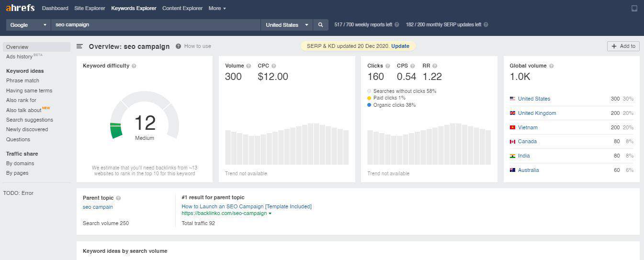
Task: Click help icon beside weekly reports left
Action: coord(397,25)
